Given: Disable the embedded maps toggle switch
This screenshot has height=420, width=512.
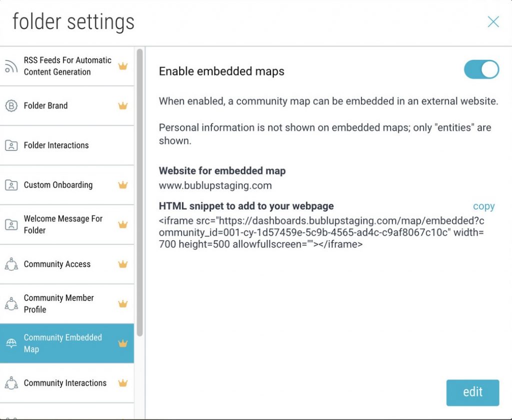Looking at the screenshot, I should coord(481,69).
